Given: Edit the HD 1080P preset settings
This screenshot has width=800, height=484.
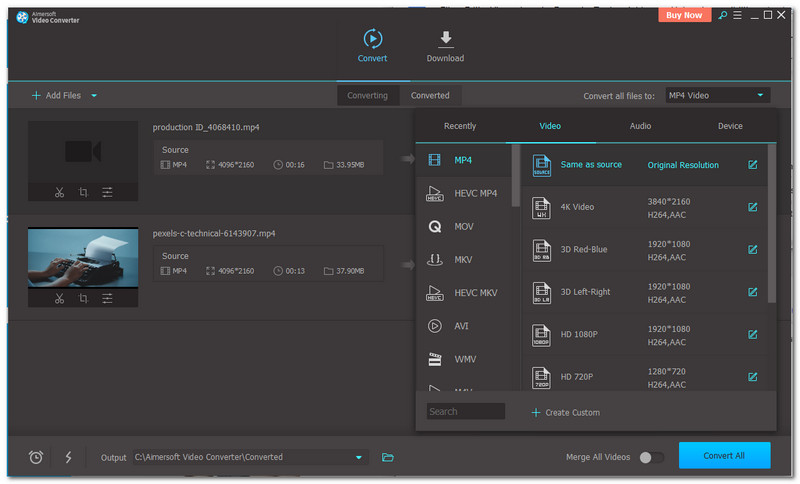Looking at the screenshot, I should [752, 334].
